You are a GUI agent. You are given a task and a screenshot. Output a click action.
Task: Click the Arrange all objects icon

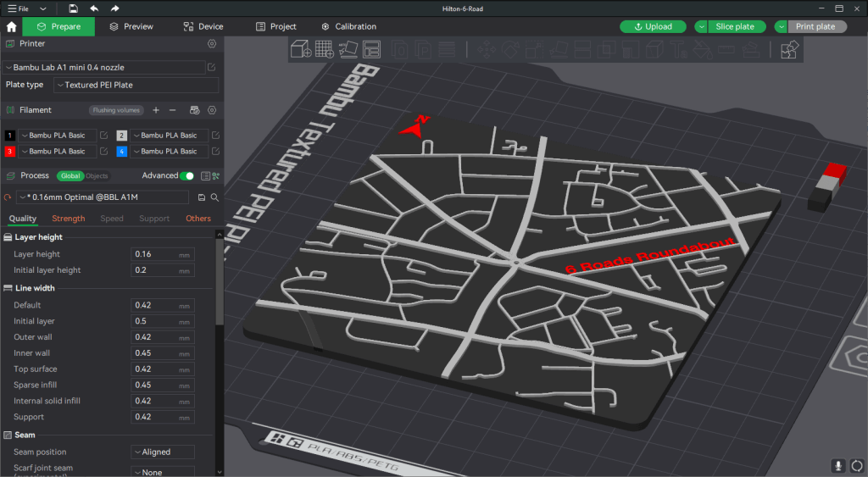tap(372, 49)
